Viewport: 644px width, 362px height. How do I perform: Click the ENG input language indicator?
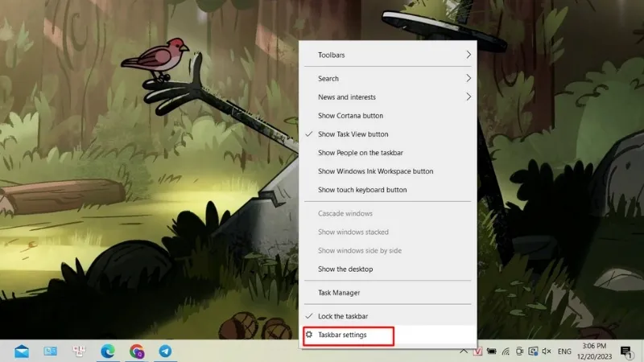pyautogui.click(x=564, y=352)
